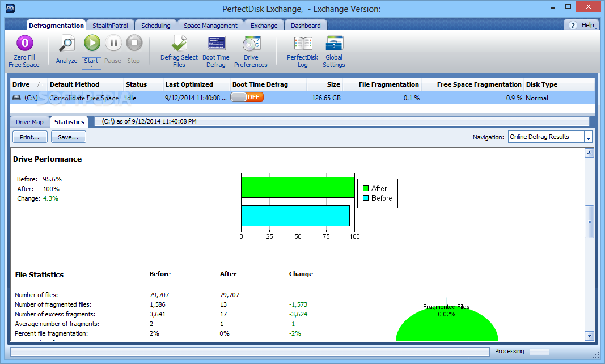This screenshot has height=364, width=605.
Task: Click the Stop icon
Action: pyautogui.click(x=134, y=43)
